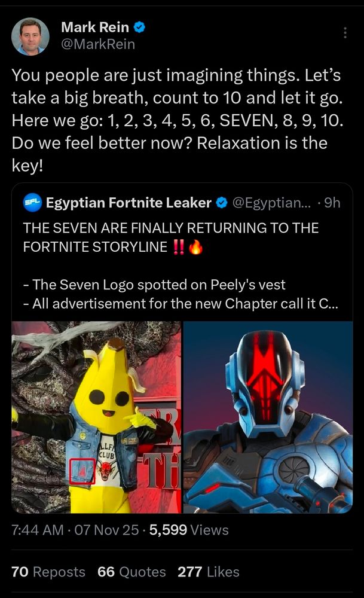The width and height of the screenshot is (364, 598).
Task: Click the three-dot more options menu
Action: 345,33
